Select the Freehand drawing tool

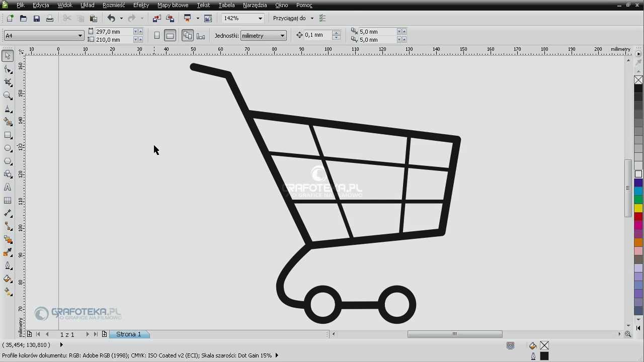(8, 109)
